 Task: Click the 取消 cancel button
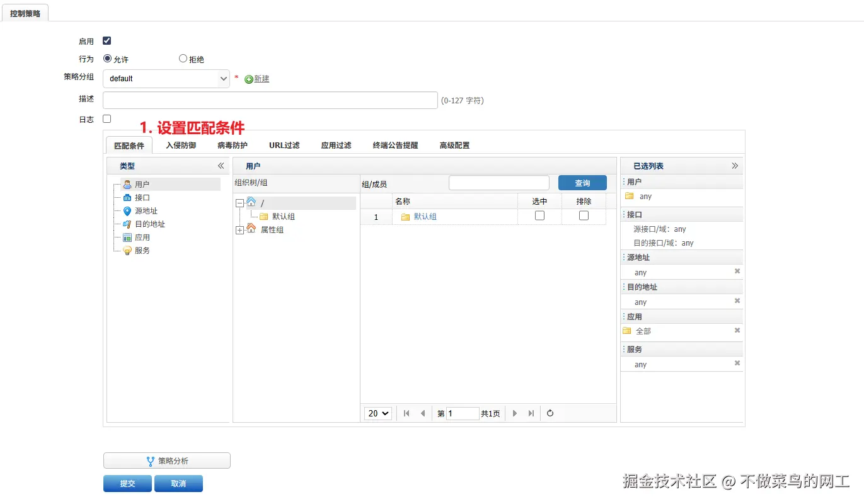(x=178, y=483)
